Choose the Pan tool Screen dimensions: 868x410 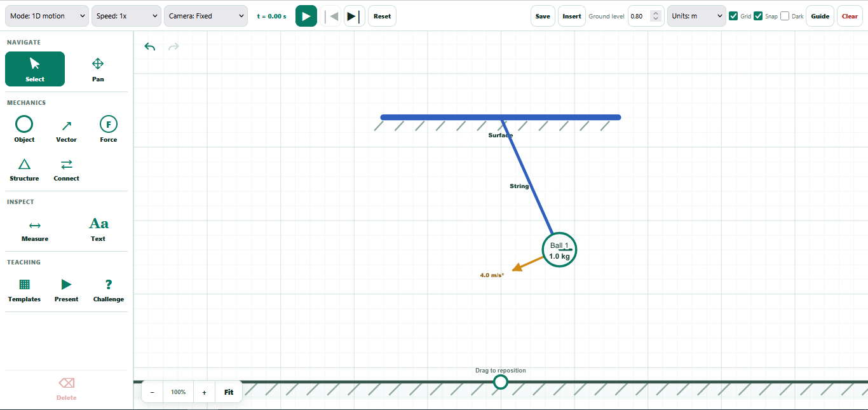pyautogui.click(x=98, y=69)
